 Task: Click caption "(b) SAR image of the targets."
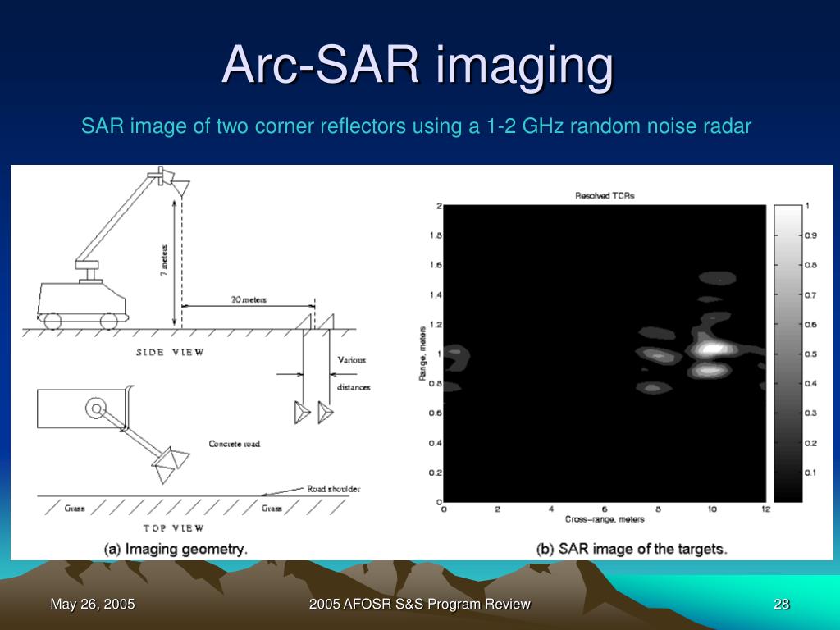(x=632, y=549)
